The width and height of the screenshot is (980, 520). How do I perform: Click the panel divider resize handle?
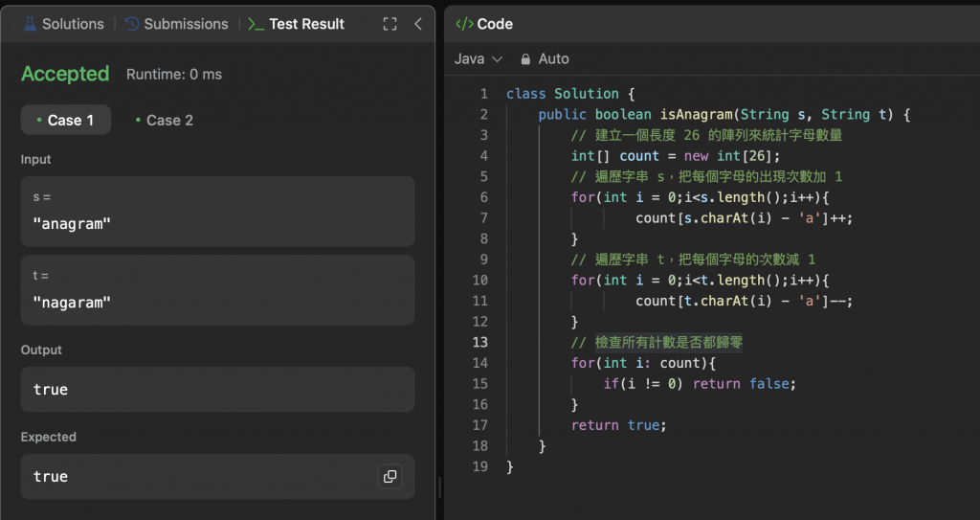coord(439,486)
